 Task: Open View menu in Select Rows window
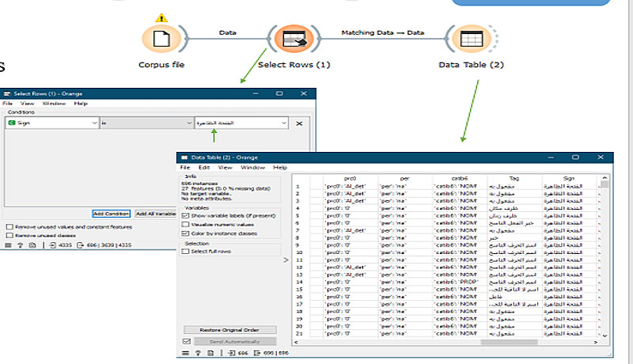click(27, 104)
